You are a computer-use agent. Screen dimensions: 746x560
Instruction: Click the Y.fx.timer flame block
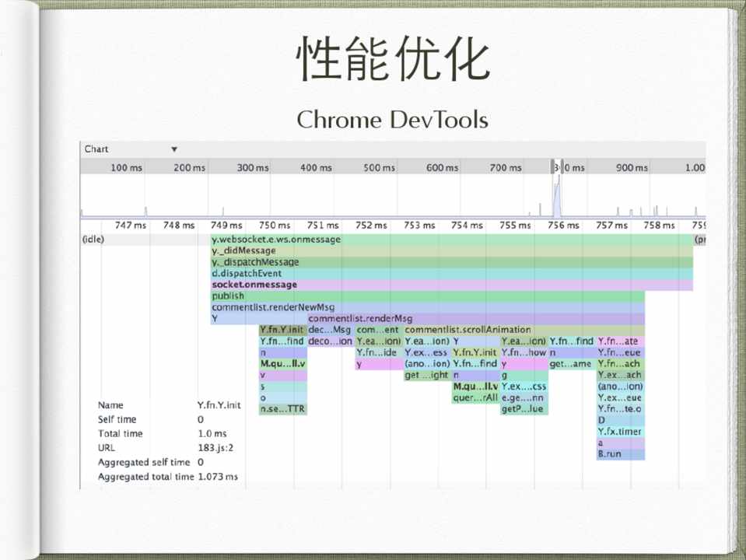pyautogui.click(x=620, y=432)
